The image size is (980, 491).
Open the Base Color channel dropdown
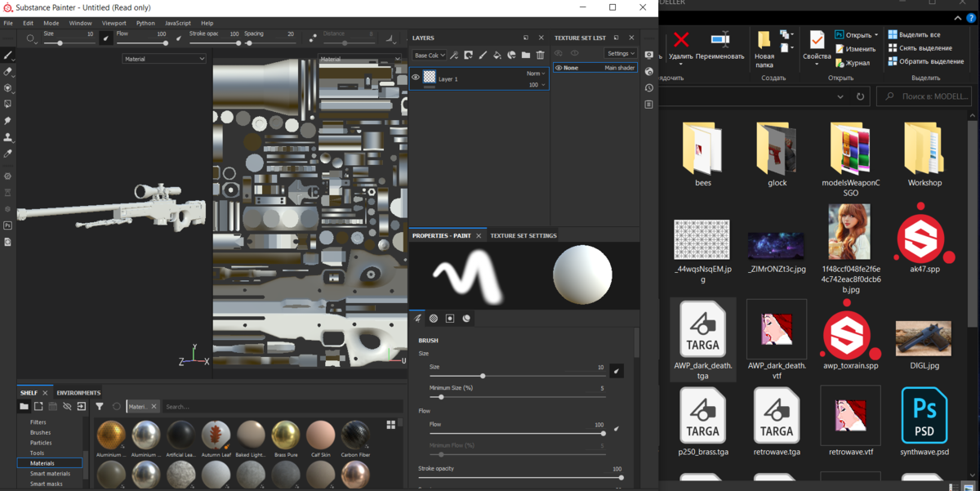point(429,56)
